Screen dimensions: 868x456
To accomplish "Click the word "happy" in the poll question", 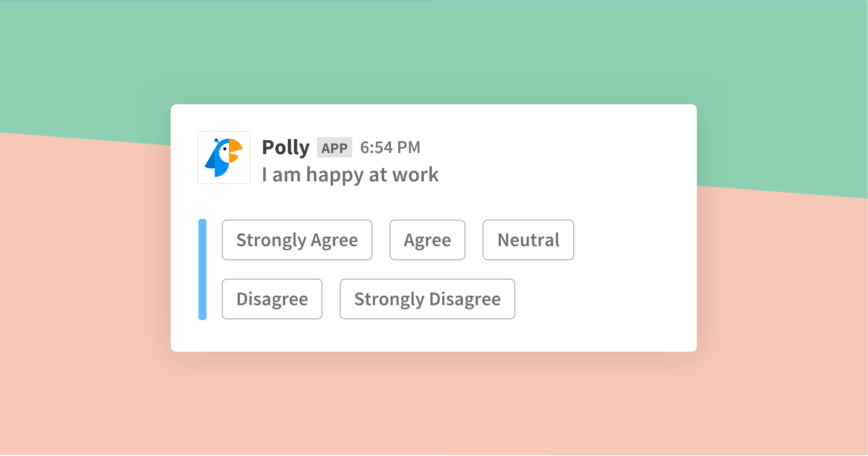I will 334,176.
